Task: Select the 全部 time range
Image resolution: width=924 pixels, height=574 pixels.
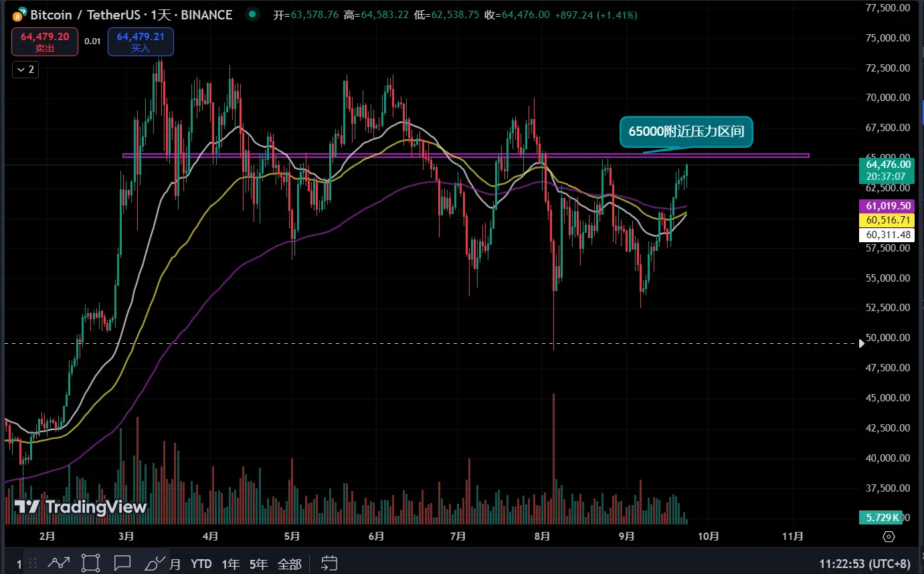Action: tap(289, 564)
